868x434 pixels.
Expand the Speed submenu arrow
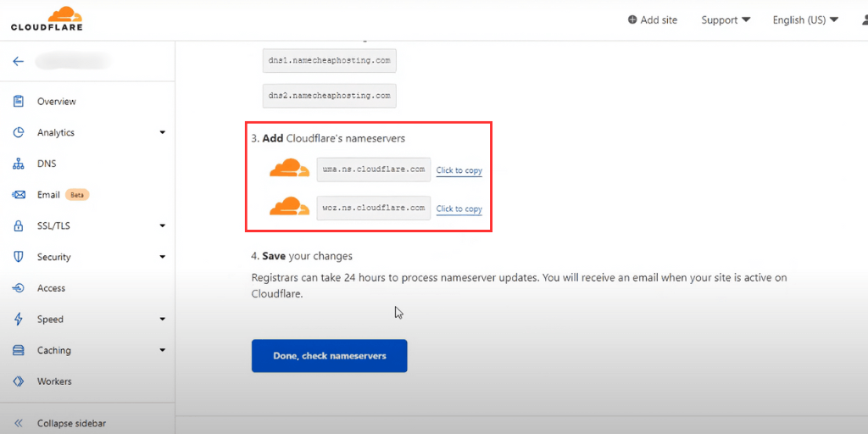(x=162, y=320)
